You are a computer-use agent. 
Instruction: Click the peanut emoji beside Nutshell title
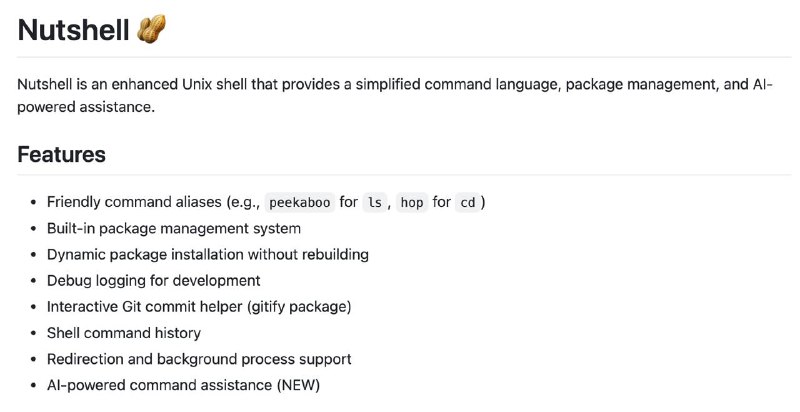tap(152, 29)
